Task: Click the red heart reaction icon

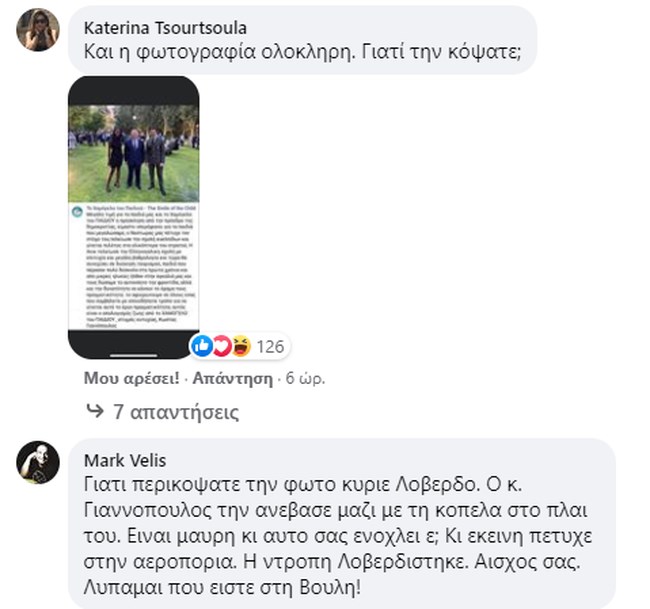Action: pos(222,346)
